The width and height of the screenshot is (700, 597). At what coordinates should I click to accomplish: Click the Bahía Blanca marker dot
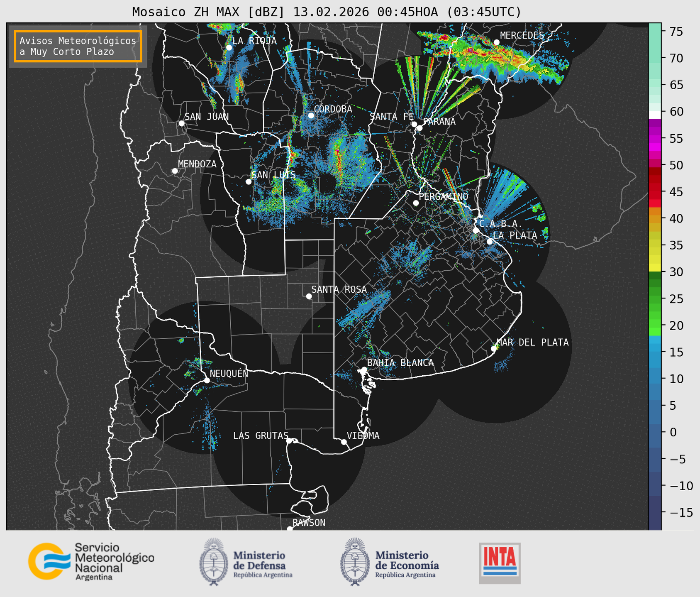(364, 369)
